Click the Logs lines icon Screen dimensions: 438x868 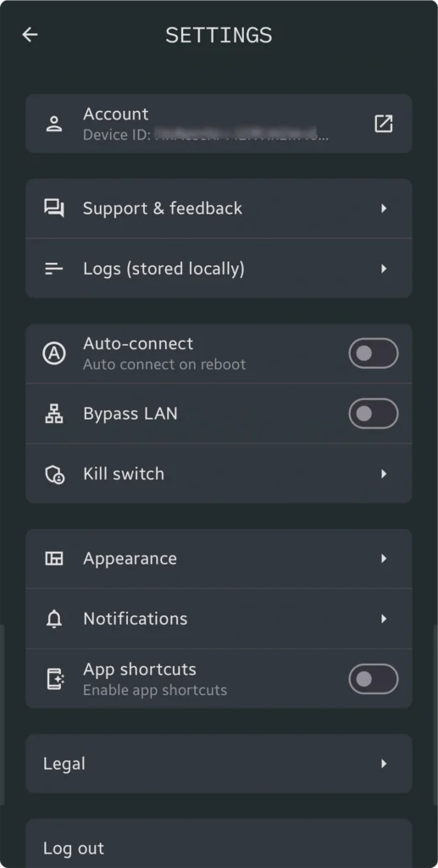(x=54, y=269)
